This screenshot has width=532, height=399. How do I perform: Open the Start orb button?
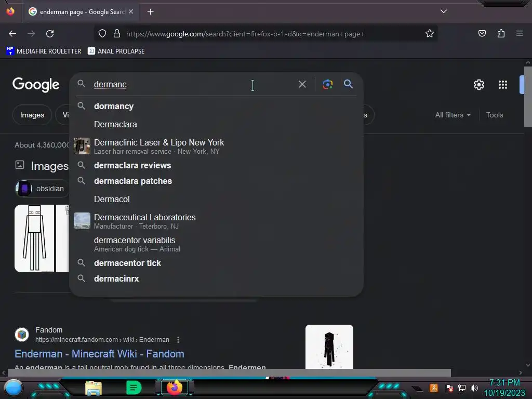tap(14, 388)
